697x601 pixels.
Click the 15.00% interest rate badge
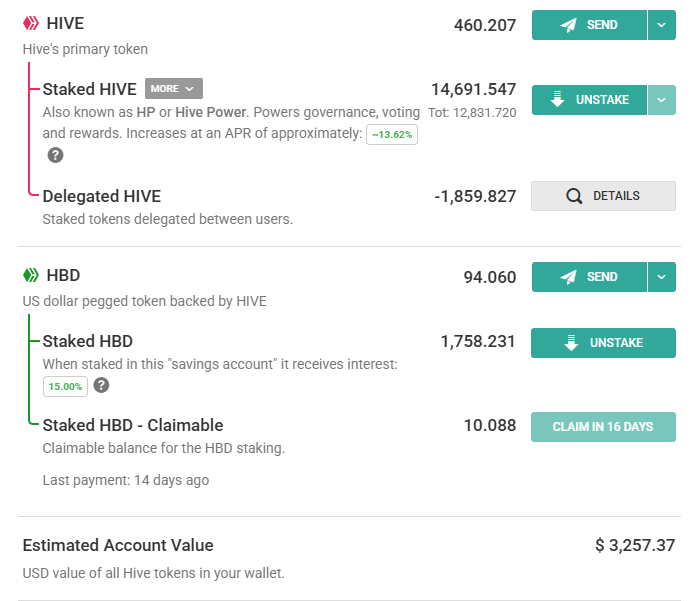pyautogui.click(x=64, y=386)
